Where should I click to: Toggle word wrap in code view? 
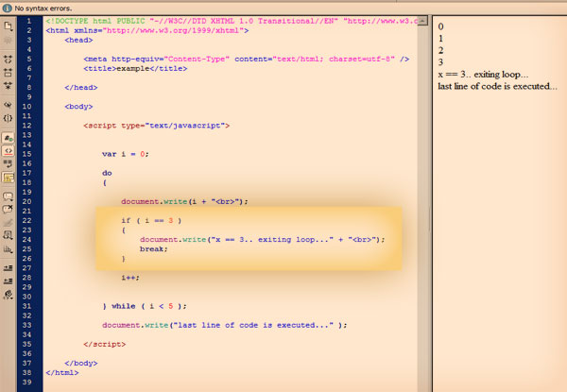8,164
